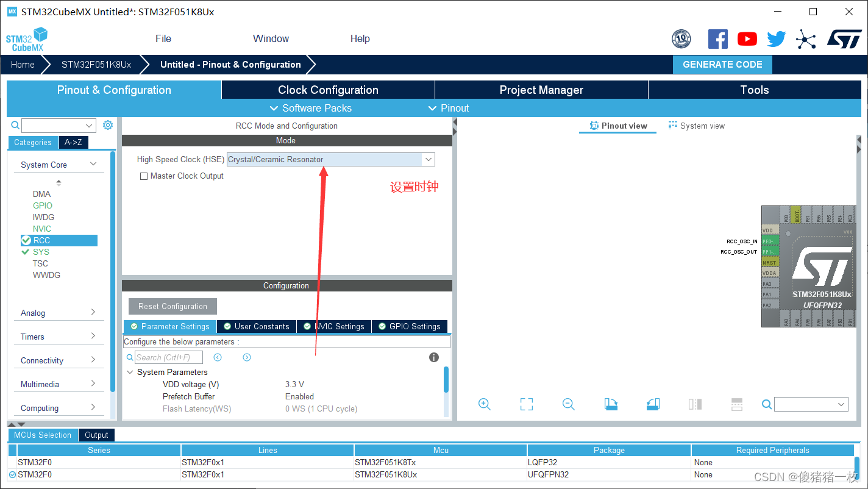Click the STM32CubeMX logo

tap(26, 39)
